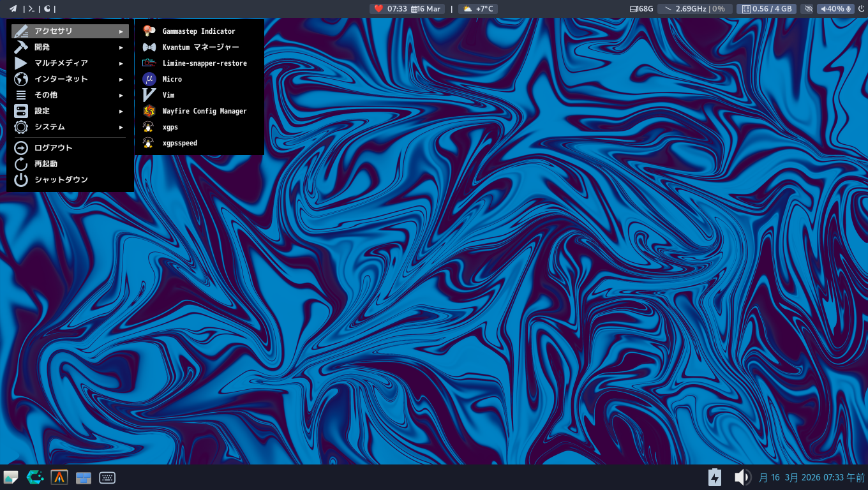Image resolution: width=868 pixels, height=490 pixels.
Task: Expand the 開発 submenu
Action: coord(70,47)
